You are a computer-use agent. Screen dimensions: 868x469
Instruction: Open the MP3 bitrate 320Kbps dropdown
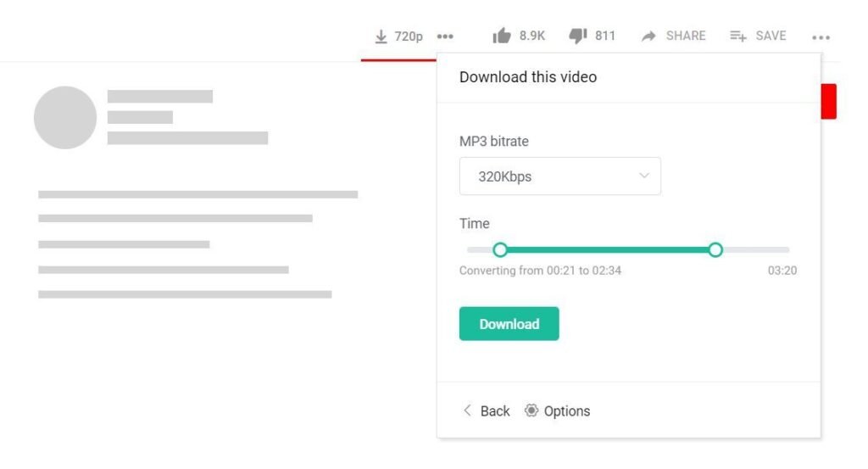[x=559, y=176]
